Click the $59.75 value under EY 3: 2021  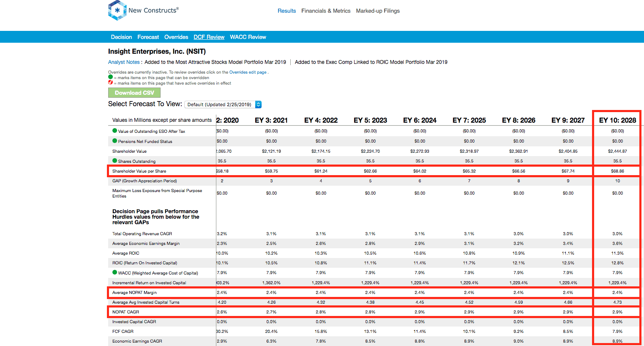coord(271,171)
